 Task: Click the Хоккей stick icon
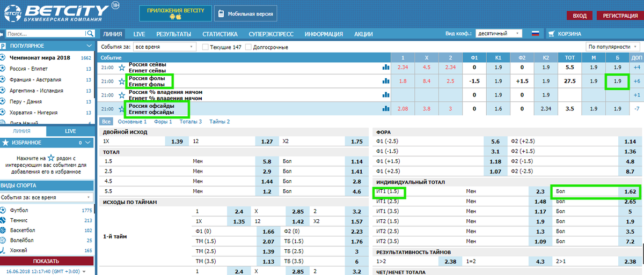coord(3,250)
